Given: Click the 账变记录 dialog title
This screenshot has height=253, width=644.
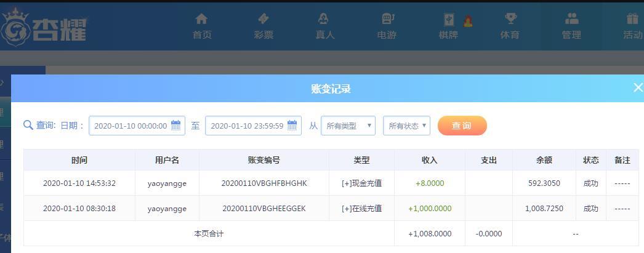Looking at the screenshot, I should pyautogui.click(x=331, y=88).
